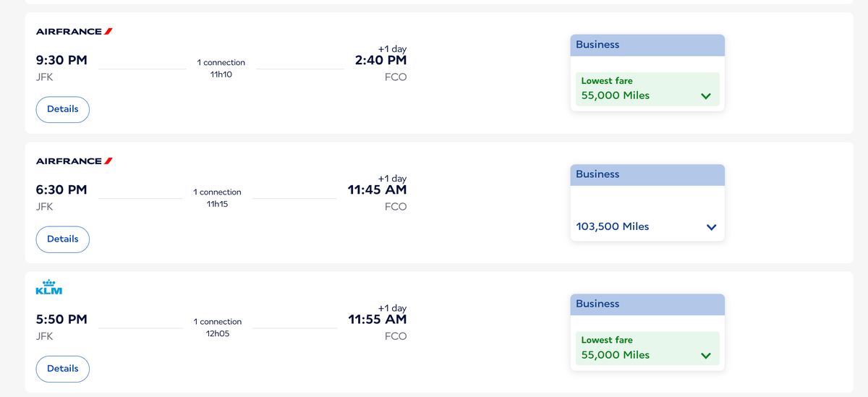Expand the 9:30 PM flight's 55,000 Miles chevron

point(706,96)
